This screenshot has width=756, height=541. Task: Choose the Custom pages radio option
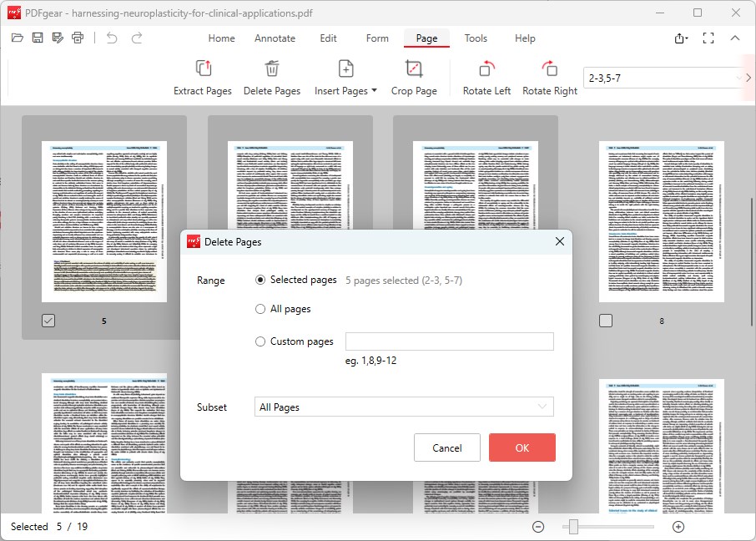260,341
